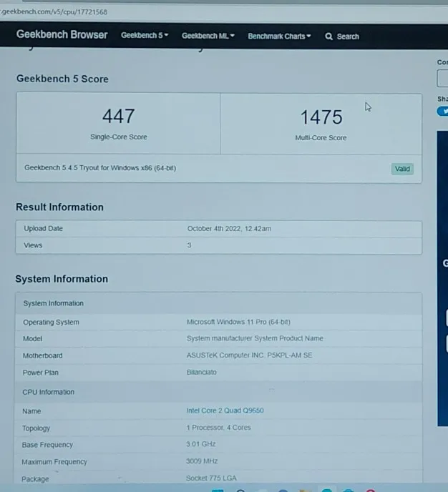The image size is (448, 492).
Task: Click the Intel Core 2 Quad Q9650 link
Action: point(225,410)
